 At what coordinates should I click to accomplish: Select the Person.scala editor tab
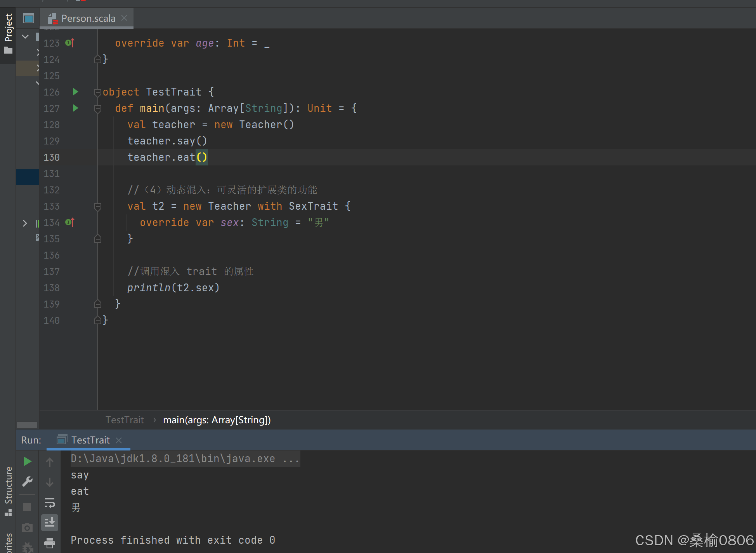(88, 18)
